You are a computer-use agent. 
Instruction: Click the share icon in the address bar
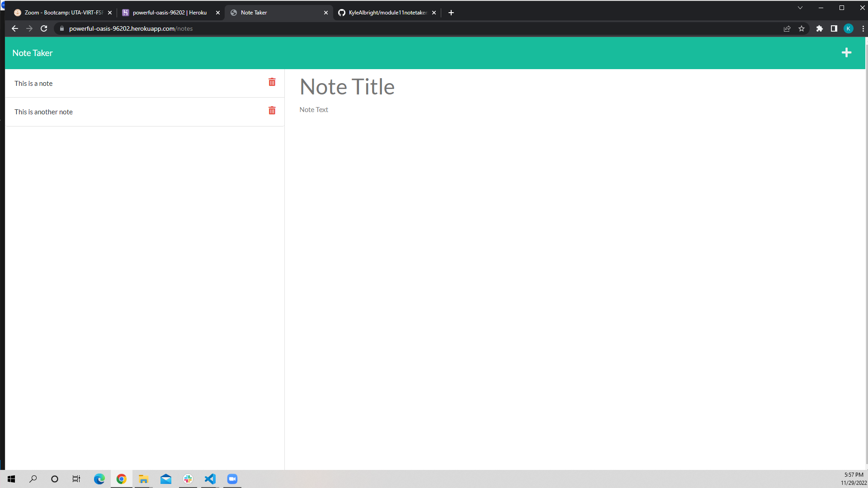(x=787, y=28)
